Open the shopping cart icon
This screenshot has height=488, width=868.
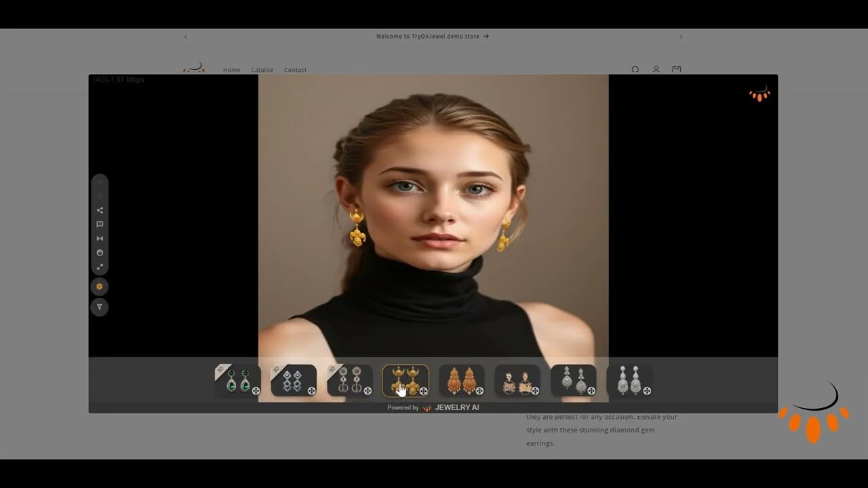click(676, 69)
